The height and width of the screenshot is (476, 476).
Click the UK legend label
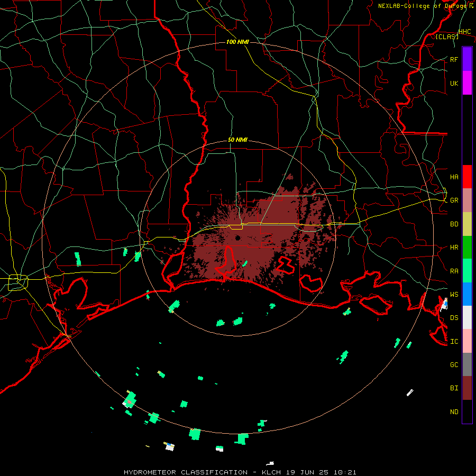454,83
